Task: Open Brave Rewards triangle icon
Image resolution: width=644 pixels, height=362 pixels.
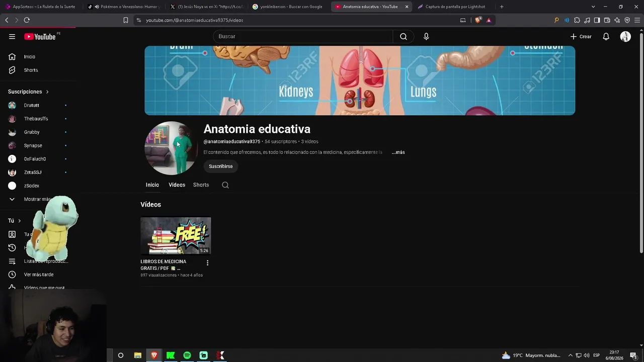Action: [489, 20]
